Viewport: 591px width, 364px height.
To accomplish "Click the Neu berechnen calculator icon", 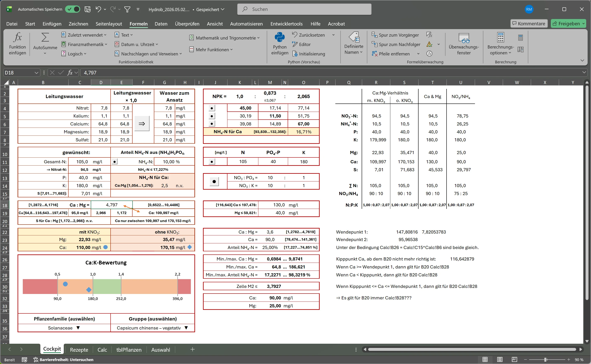I will pos(521,38).
